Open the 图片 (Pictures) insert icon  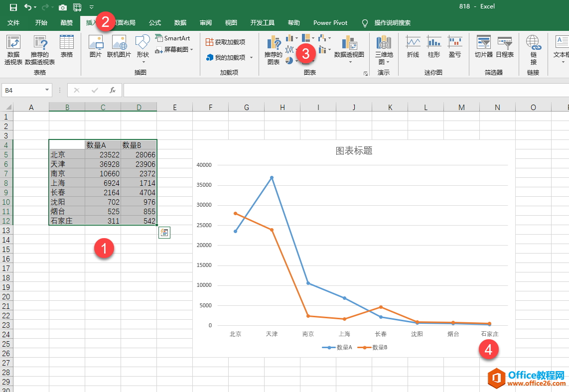pyautogui.click(x=95, y=45)
